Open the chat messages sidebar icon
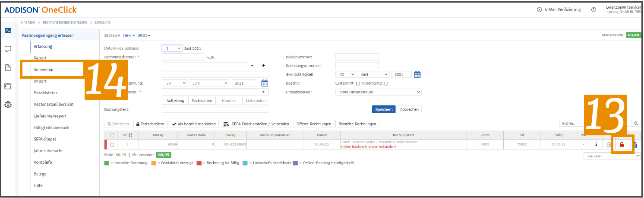 8,49
